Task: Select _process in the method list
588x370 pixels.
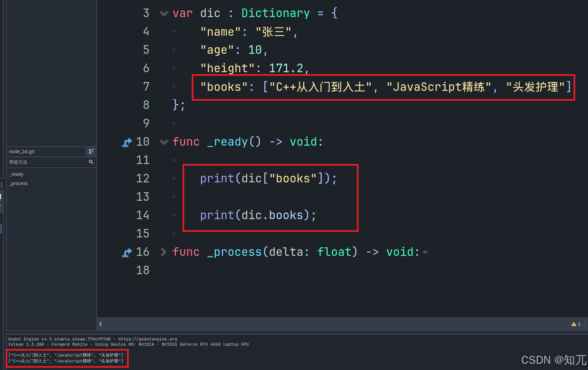Action: [x=18, y=183]
